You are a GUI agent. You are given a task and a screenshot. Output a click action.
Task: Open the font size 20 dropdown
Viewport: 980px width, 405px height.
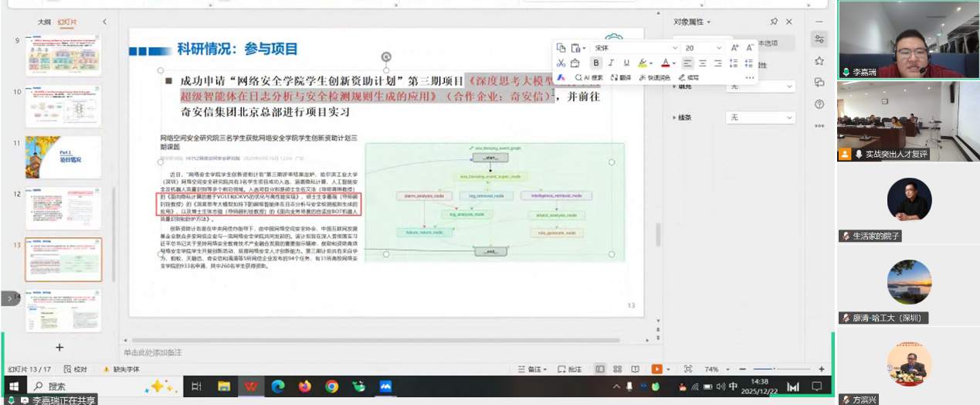click(x=719, y=48)
